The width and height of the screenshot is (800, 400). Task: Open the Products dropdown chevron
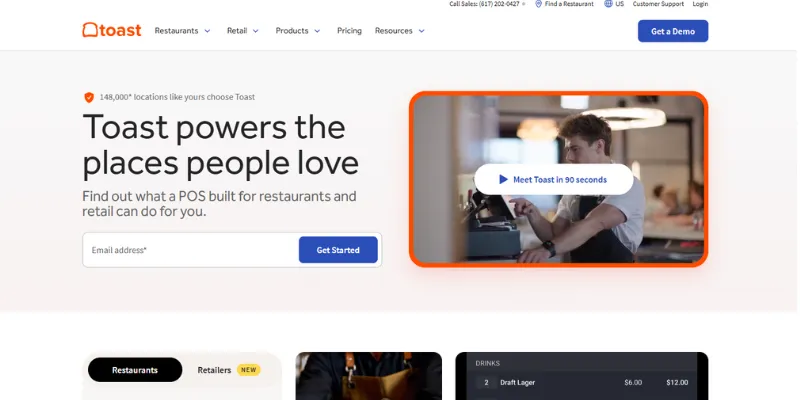pos(317,31)
